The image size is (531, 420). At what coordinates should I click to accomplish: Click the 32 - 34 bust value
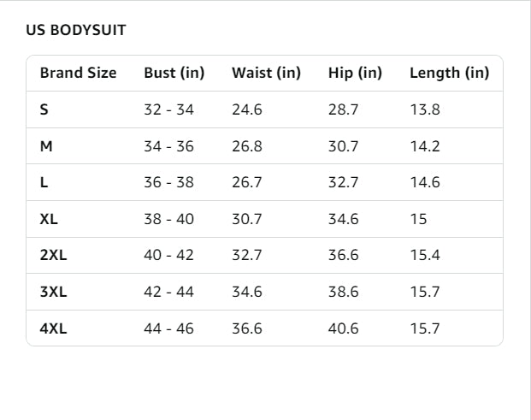168,109
